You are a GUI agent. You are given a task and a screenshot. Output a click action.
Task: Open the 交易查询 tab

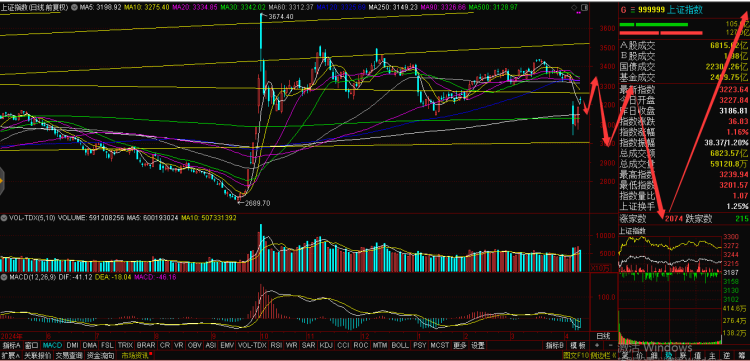(69, 356)
